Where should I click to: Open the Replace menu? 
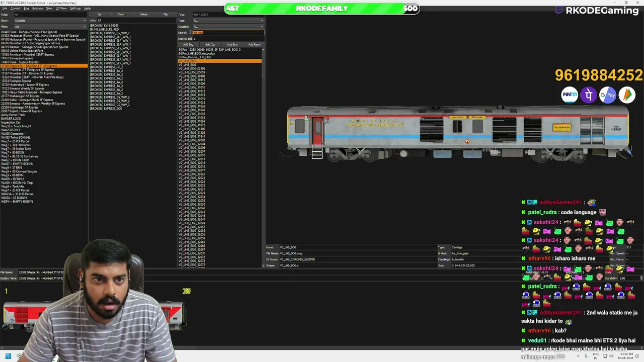click(38, 9)
